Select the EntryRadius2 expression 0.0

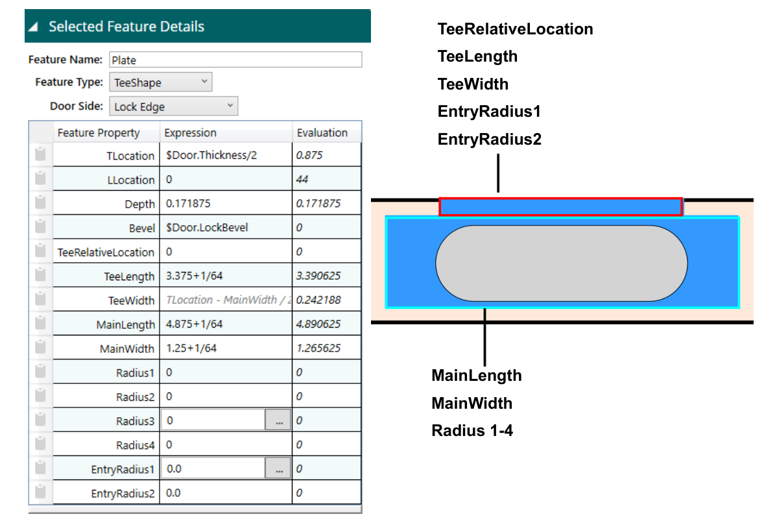173,493
